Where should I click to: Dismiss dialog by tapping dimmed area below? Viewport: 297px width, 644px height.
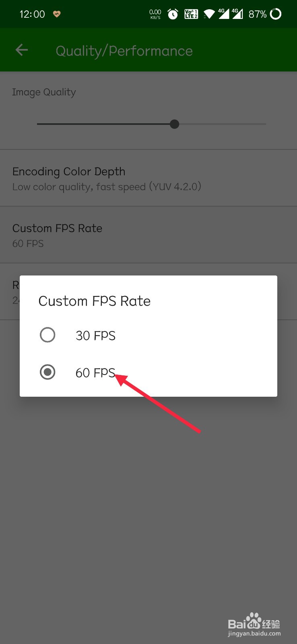pyautogui.click(x=148, y=503)
